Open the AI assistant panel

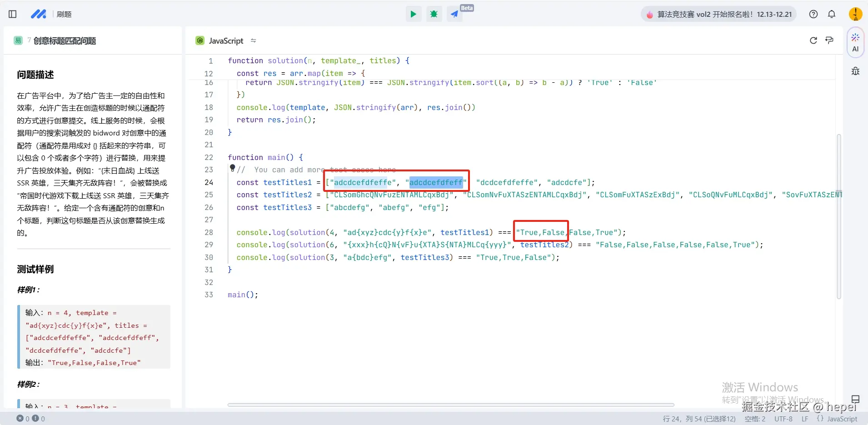[x=855, y=43]
